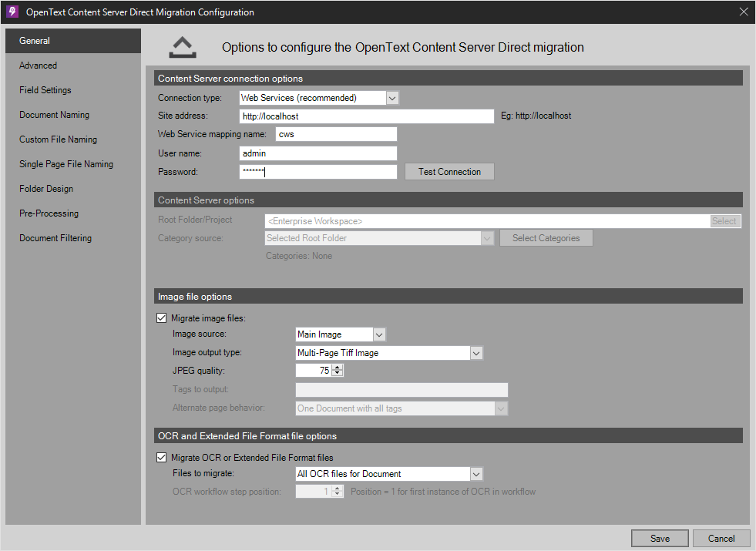
Task: Click the 'Image file options' section header
Action: point(449,297)
